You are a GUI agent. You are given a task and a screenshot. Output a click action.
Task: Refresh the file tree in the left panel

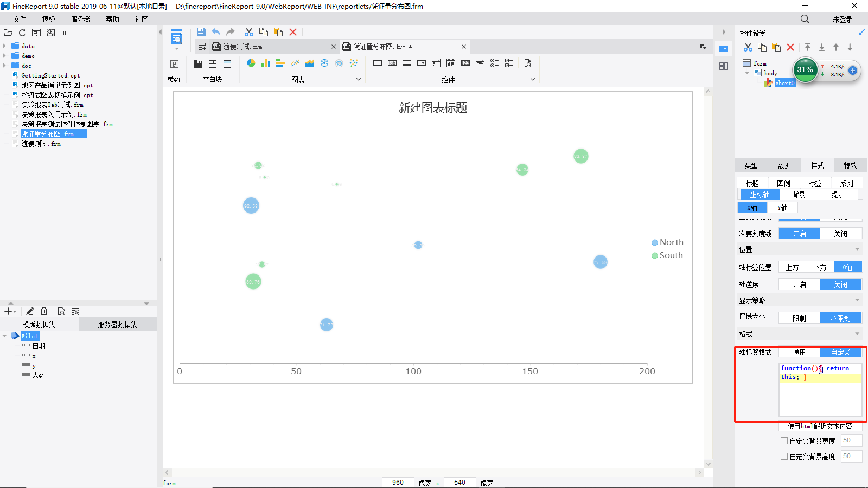(22, 33)
